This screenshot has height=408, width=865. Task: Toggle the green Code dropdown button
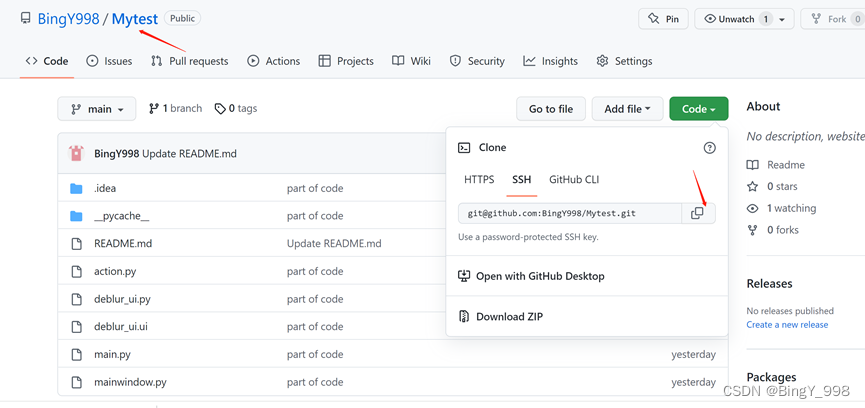(x=698, y=109)
